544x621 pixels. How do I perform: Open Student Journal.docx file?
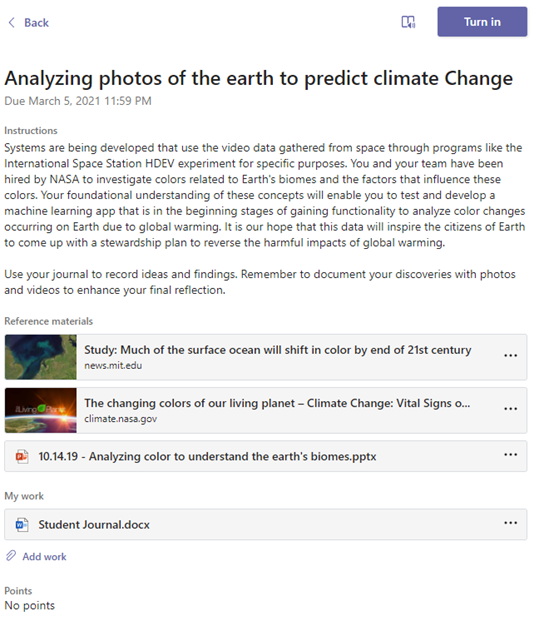pos(94,525)
